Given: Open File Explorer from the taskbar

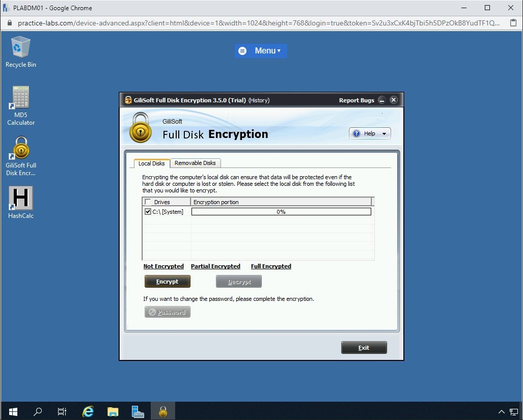Looking at the screenshot, I should tap(113, 411).
